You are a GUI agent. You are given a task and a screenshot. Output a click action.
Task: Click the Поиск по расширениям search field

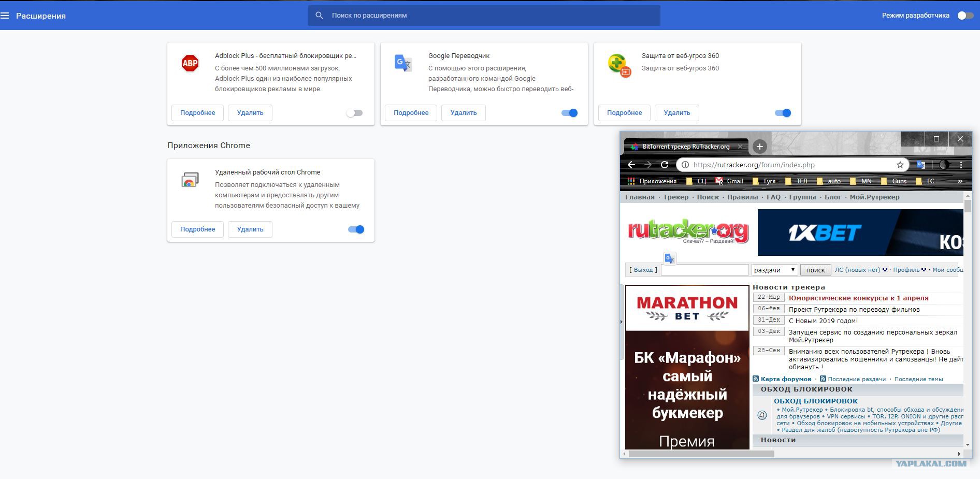tap(484, 16)
